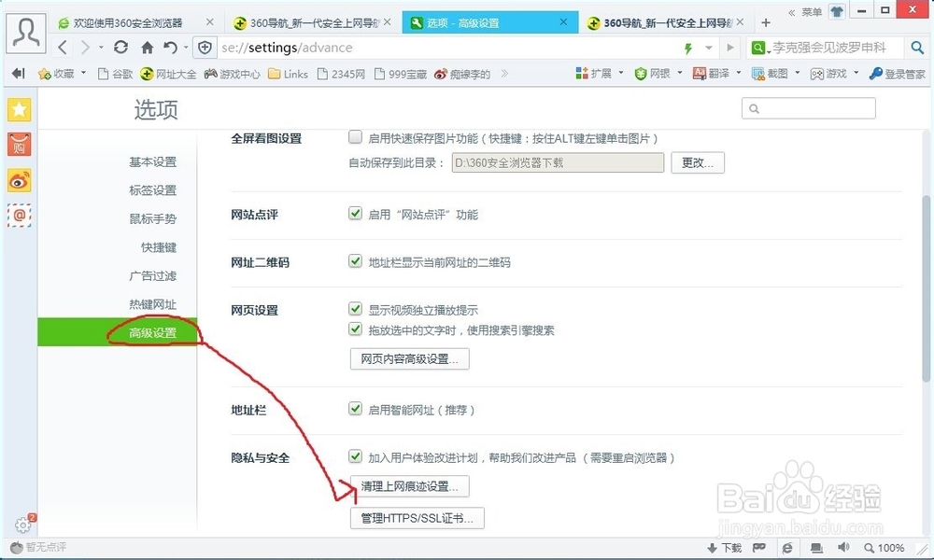Click the 清理上网痕迹设置 button
The height and width of the screenshot is (560, 934).
[x=410, y=486]
